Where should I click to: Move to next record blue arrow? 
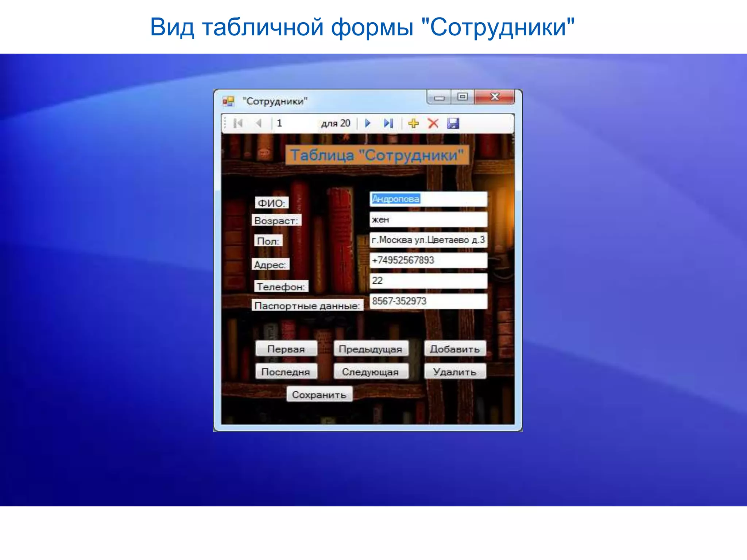click(368, 123)
